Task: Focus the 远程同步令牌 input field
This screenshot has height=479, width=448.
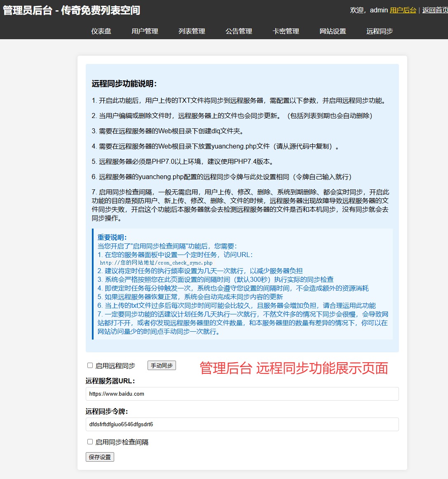Action: (x=242, y=424)
